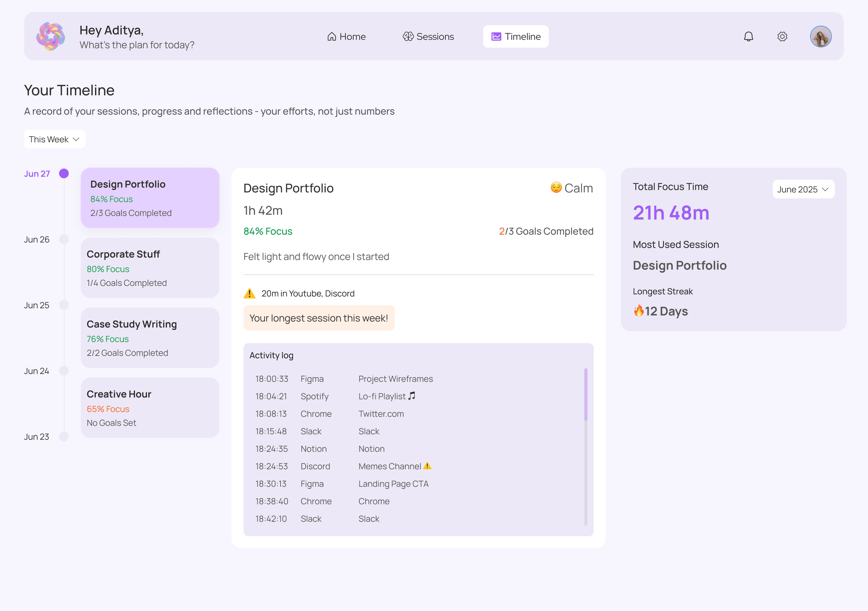This screenshot has height=611, width=868.
Task: Select the Creative Hour session card
Action: point(150,408)
